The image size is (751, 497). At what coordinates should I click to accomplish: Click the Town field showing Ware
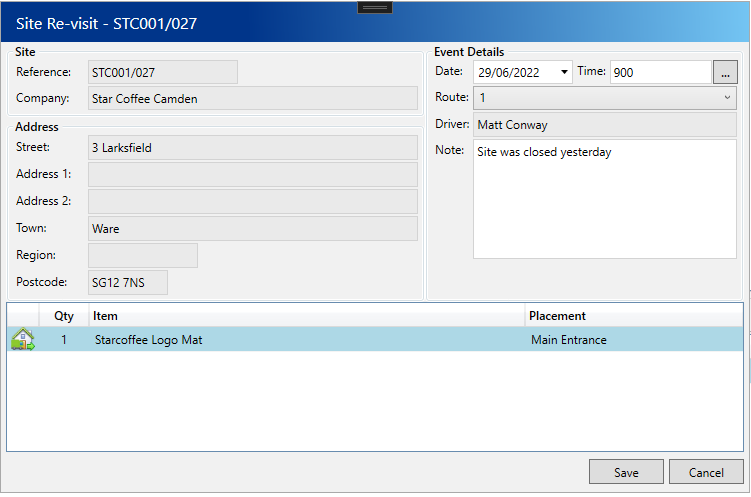click(252, 229)
